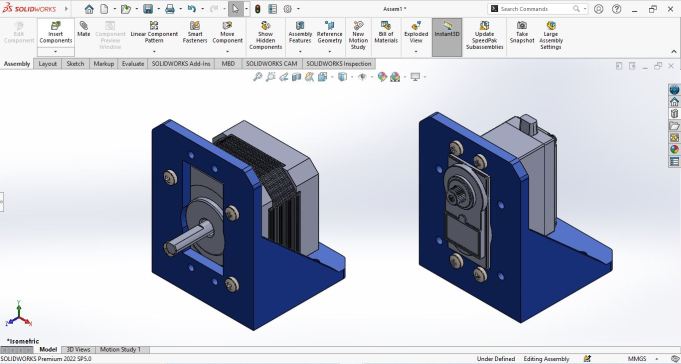Expand Assembly Features dropdown arrow

tap(300, 52)
